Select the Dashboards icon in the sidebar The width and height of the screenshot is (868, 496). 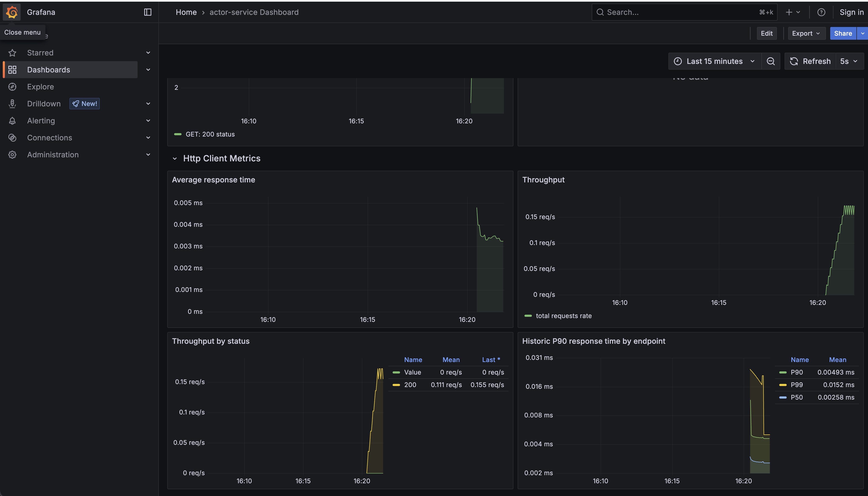coord(12,69)
